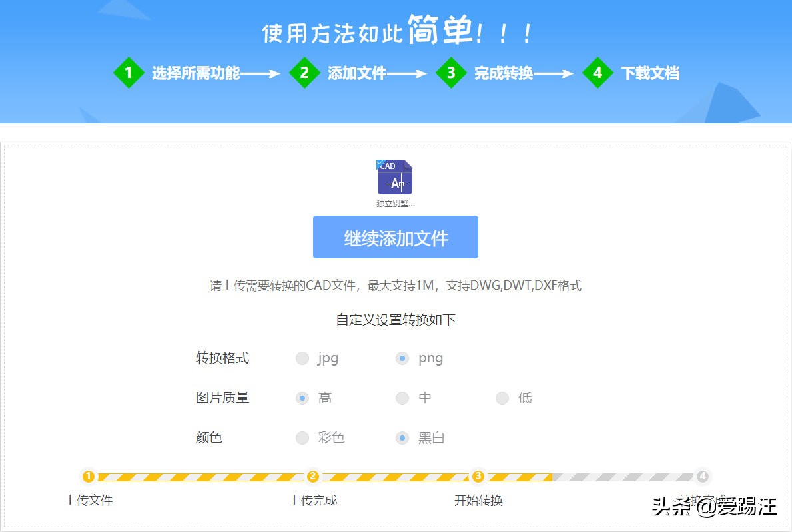This screenshot has height=532, width=792.
Task: Set 图片质量 to 中
Action: 402,398
